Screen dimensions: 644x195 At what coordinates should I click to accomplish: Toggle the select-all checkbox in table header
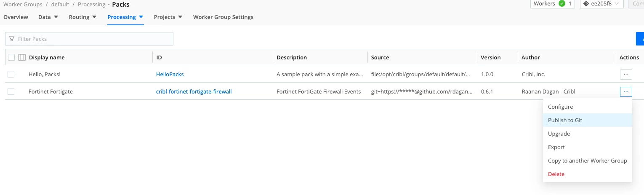tap(11, 57)
